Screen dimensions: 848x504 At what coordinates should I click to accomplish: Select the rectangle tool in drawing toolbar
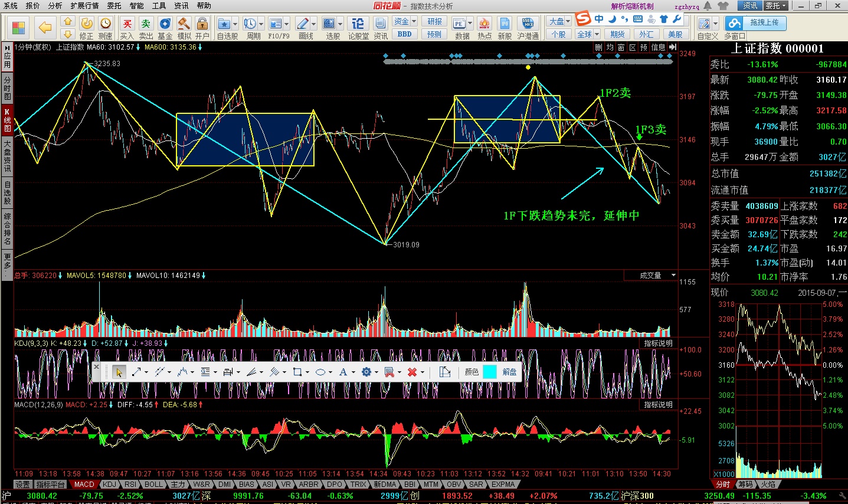(x=297, y=372)
